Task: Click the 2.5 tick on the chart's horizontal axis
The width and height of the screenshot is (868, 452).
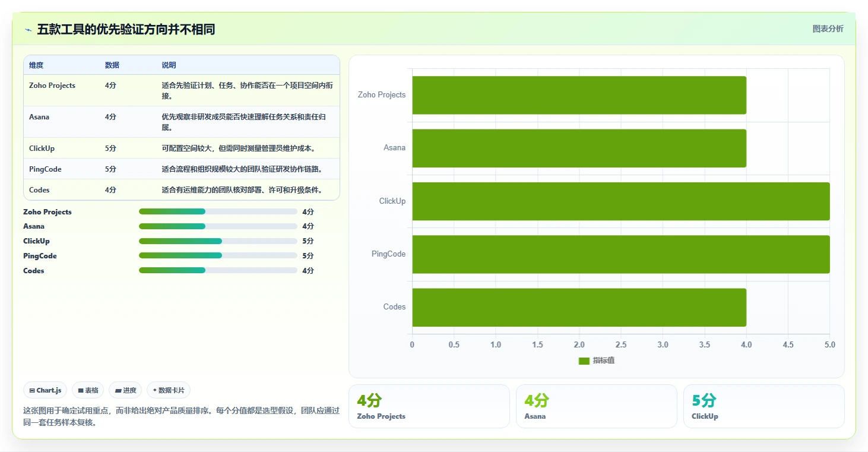Action: 621,345
